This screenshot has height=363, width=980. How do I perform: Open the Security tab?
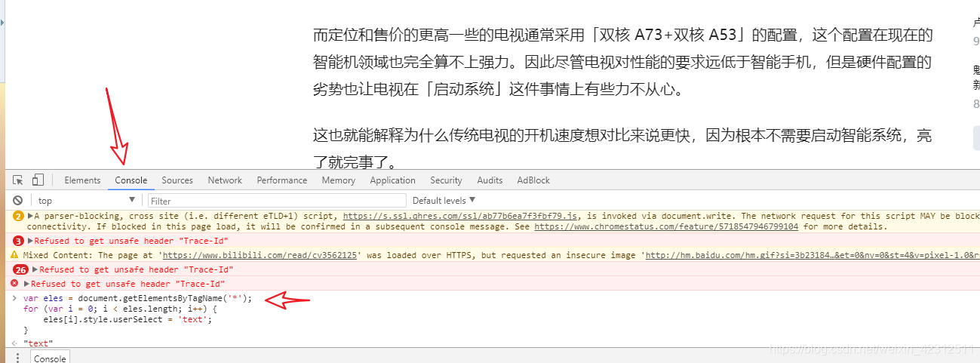[446, 180]
